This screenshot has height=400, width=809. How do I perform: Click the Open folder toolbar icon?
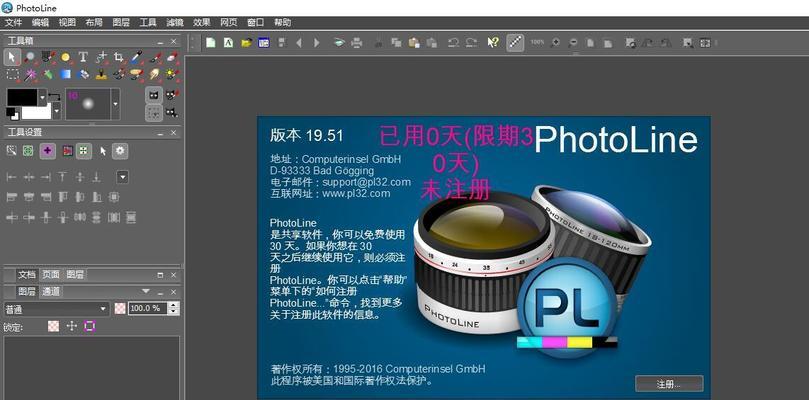[x=246, y=43]
